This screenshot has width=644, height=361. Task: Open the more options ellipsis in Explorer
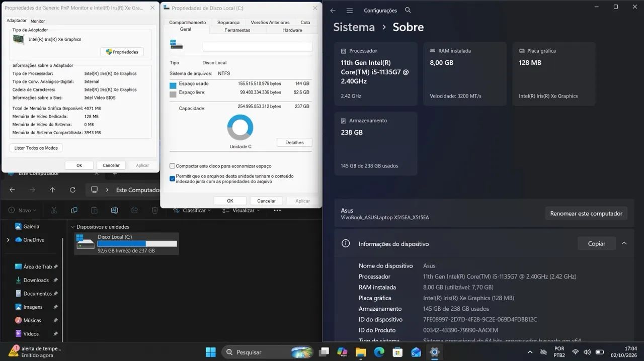277,210
